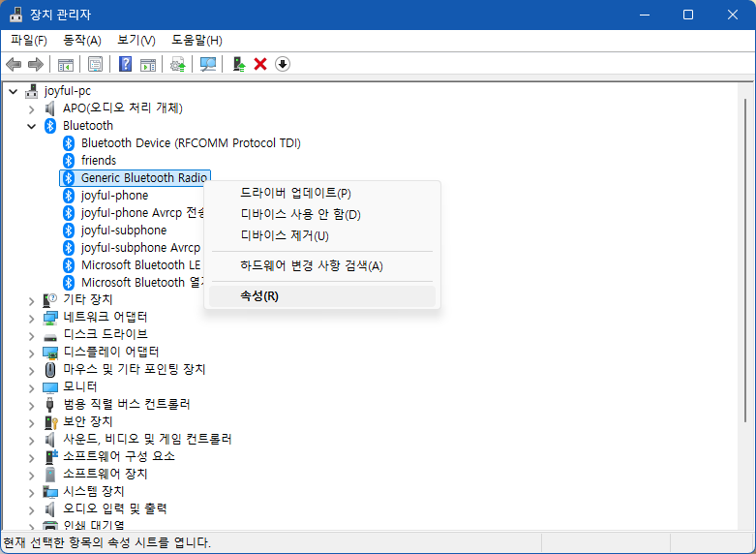Click the Forward arrow toolbar icon
The height and width of the screenshot is (554, 756).
36,64
